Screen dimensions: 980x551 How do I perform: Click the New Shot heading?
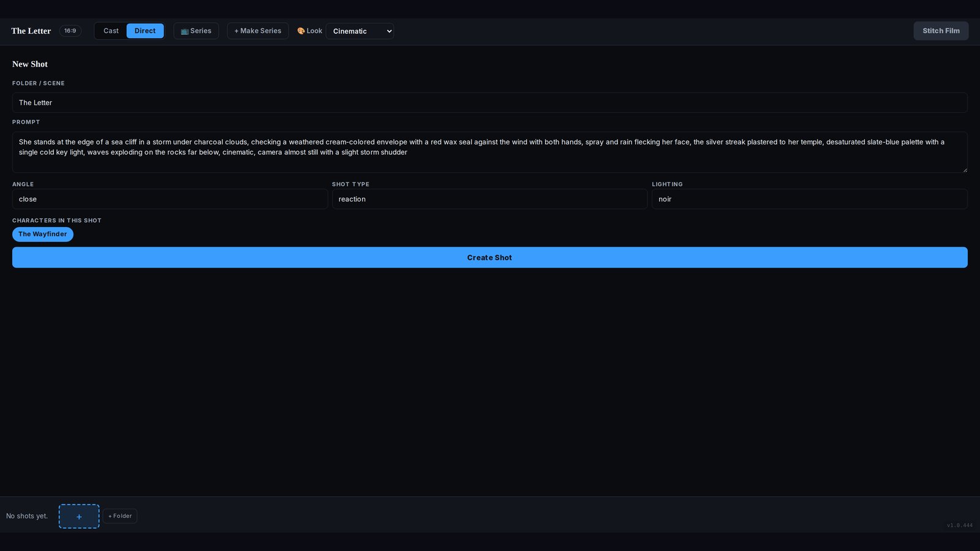pos(30,64)
